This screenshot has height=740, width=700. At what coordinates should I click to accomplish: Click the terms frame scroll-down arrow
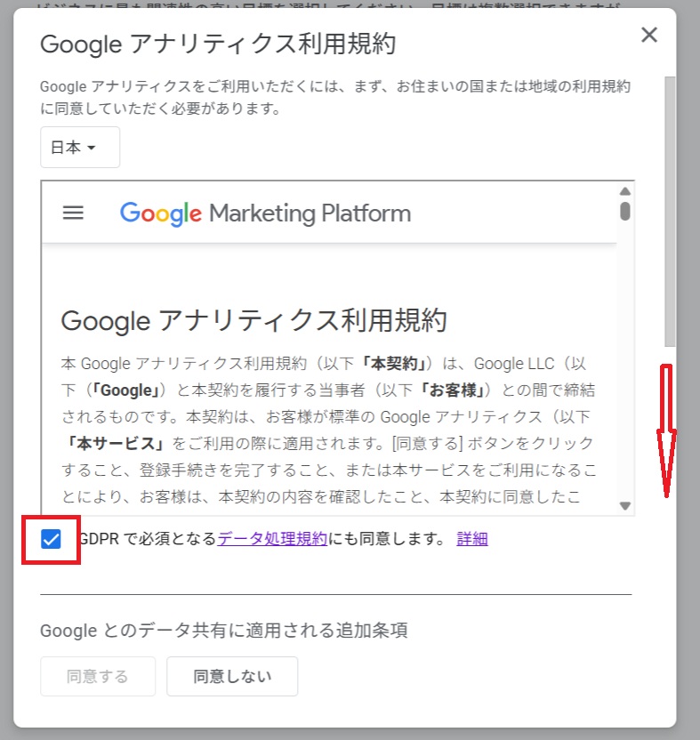click(625, 506)
